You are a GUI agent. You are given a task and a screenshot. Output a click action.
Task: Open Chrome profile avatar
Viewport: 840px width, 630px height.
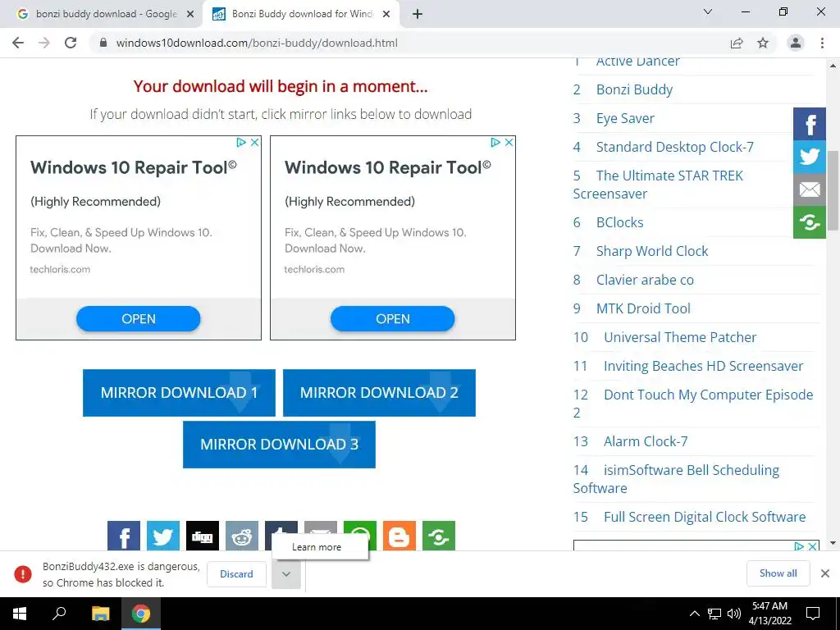(796, 43)
